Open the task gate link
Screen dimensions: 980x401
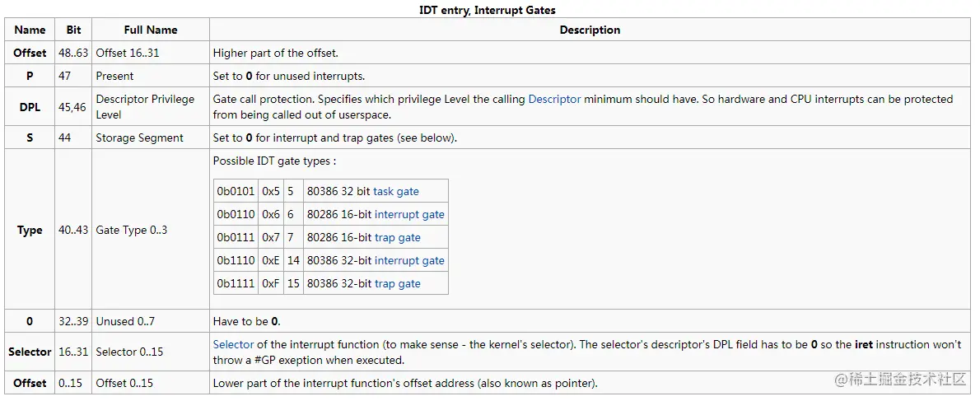[395, 191]
